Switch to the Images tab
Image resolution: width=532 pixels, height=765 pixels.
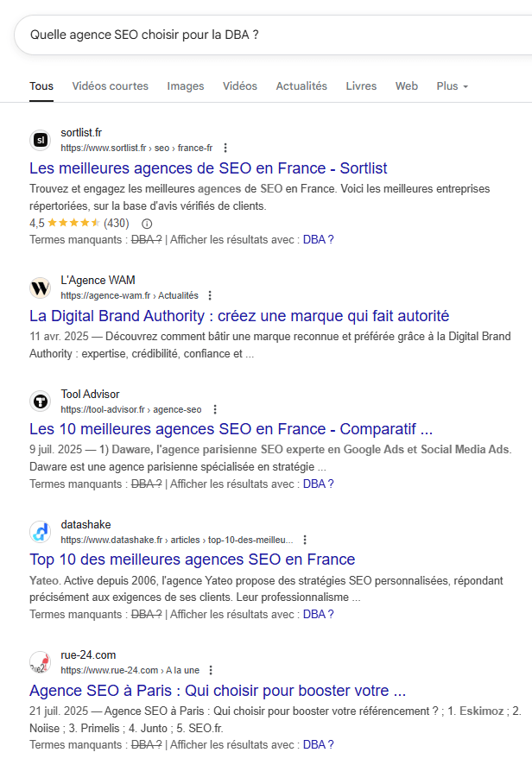[186, 86]
